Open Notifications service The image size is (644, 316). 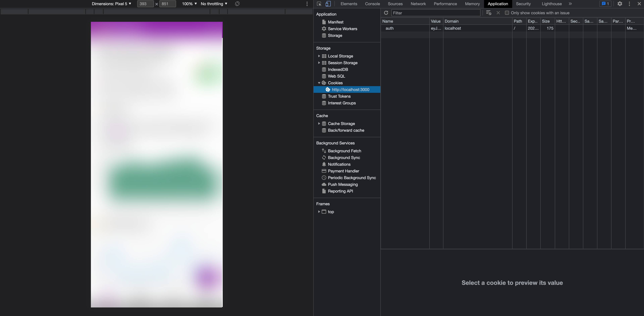[339, 164]
